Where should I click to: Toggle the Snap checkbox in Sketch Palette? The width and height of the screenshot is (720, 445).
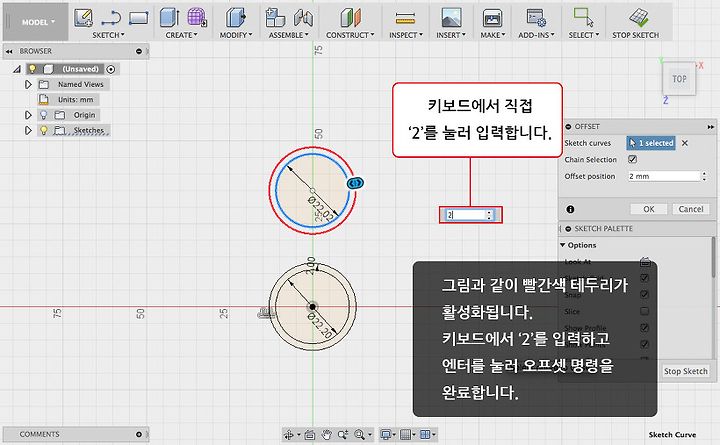[644, 294]
